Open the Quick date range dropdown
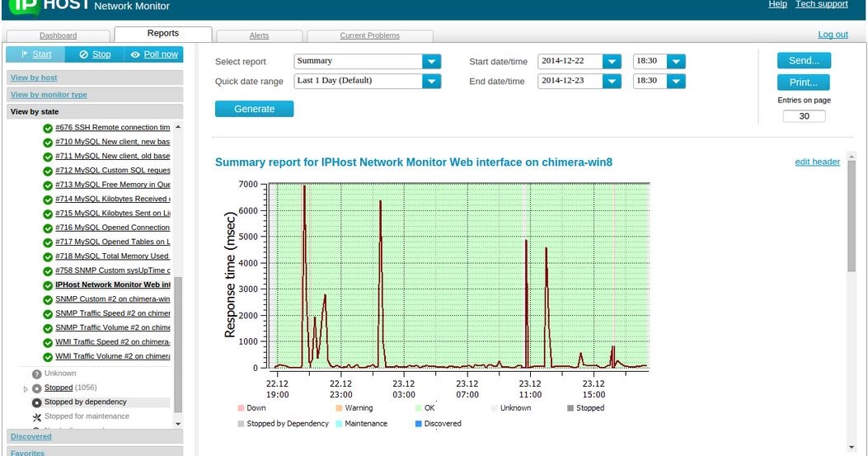 click(x=431, y=82)
